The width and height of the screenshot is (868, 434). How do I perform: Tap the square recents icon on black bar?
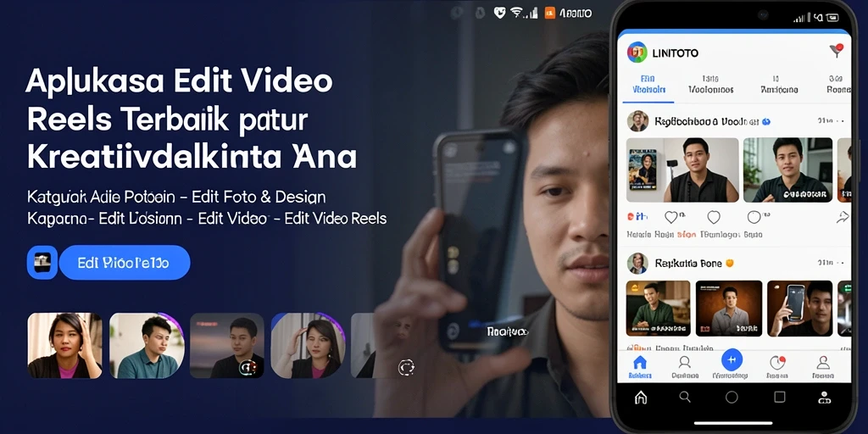coord(780,397)
